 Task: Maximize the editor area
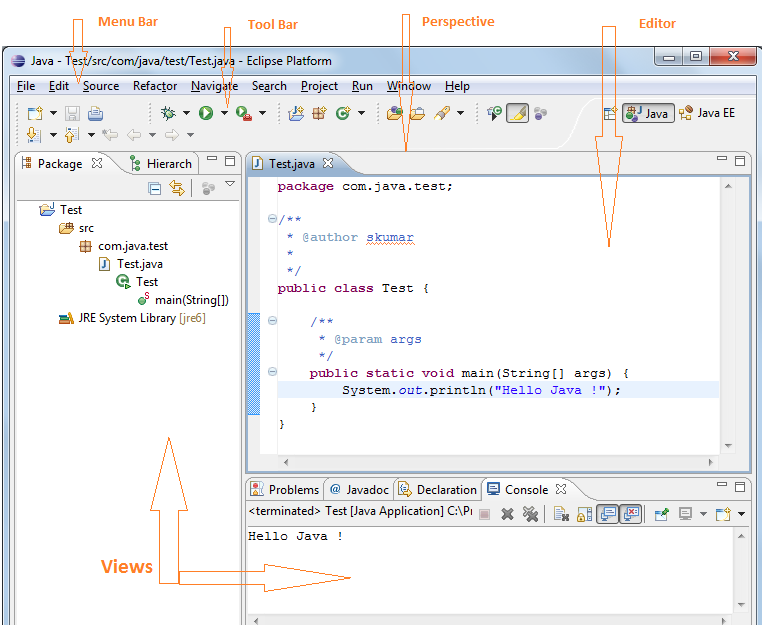tap(740, 161)
